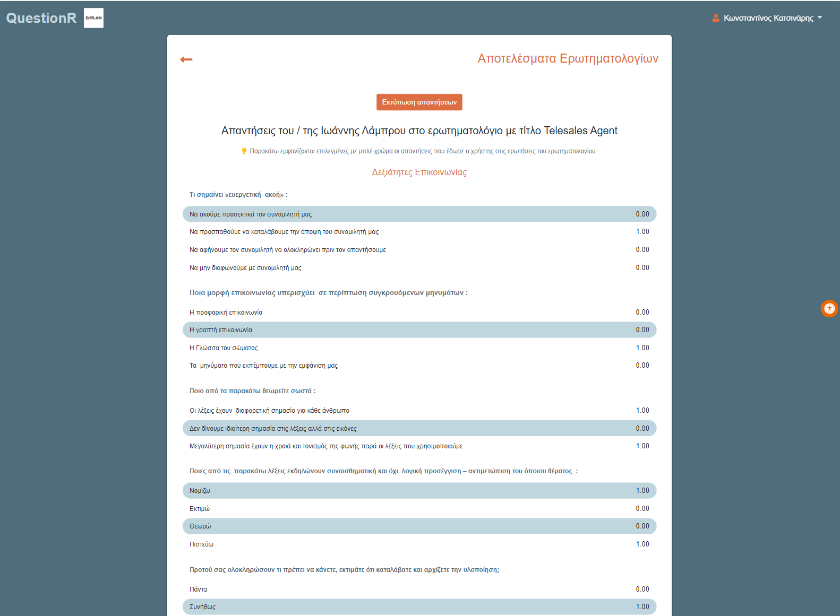Image resolution: width=840 pixels, height=616 pixels.
Task: Click the Δεξιότητες Επικοινωνίας section heading
Action: (x=419, y=172)
